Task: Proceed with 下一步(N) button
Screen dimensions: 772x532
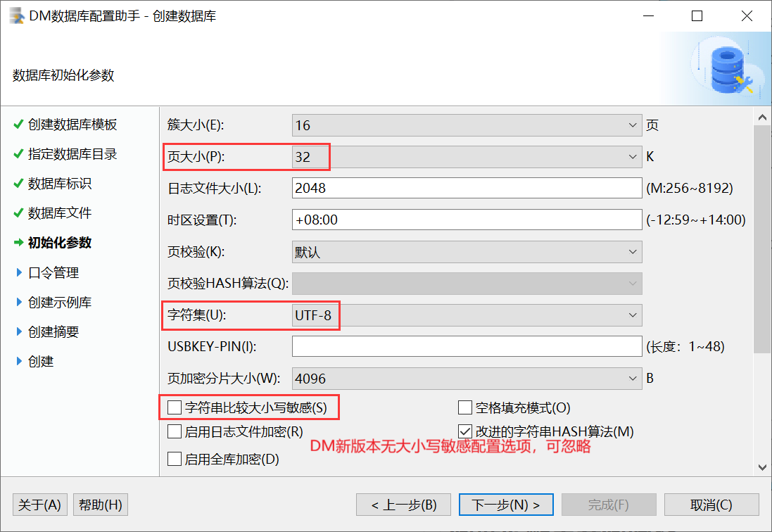Action: 506,505
